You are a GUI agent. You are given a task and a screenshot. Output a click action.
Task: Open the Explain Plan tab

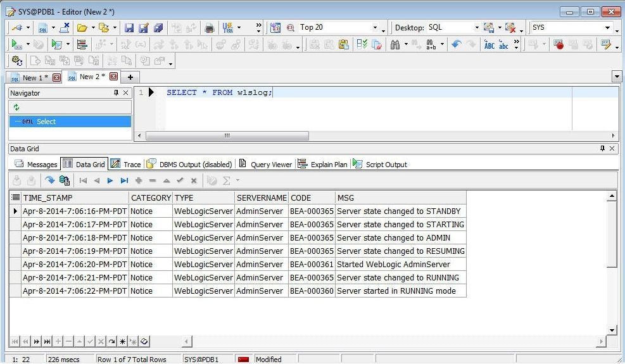(x=323, y=164)
